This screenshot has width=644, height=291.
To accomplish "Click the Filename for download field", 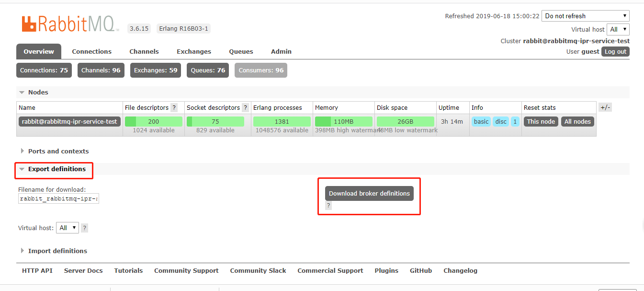I will point(58,198).
